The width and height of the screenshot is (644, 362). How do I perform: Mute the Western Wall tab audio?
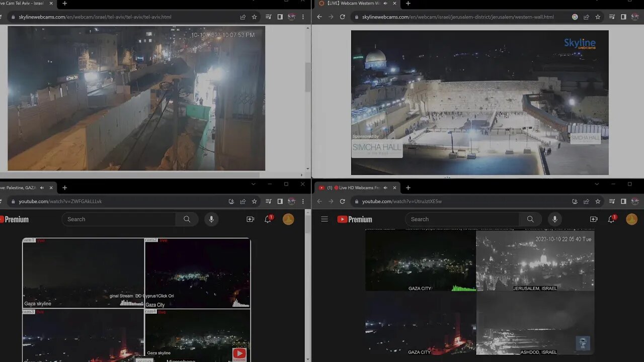point(385,4)
